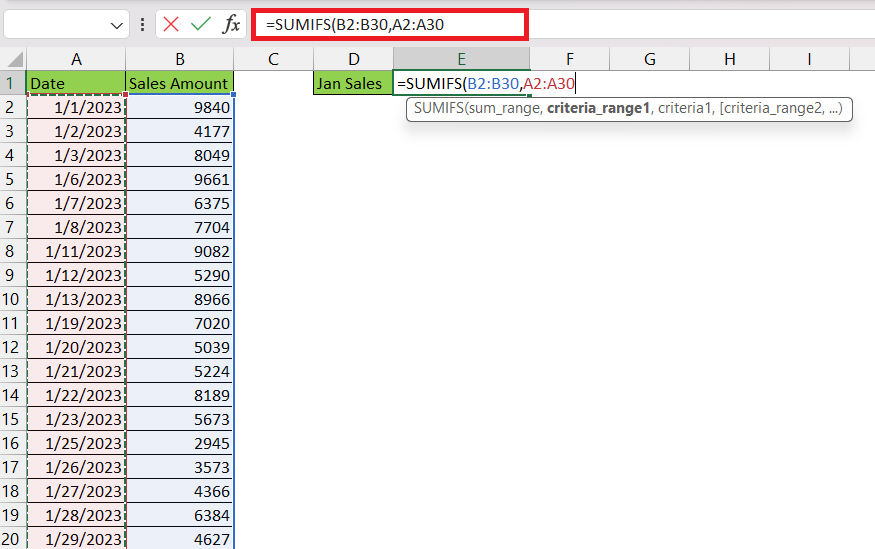This screenshot has width=875, height=549.
Task: Click the Sales Amount header cell
Action: (180, 83)
